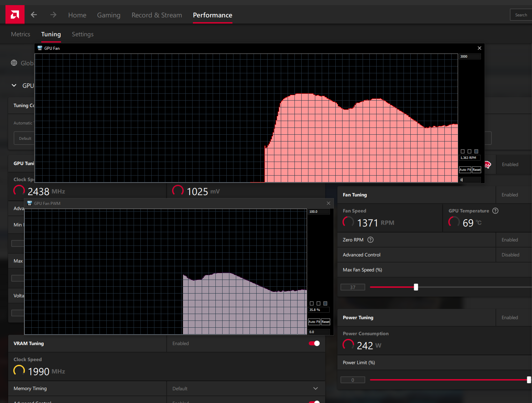The height and width of the screenshot is (403, 532).
Task: Open the Settings sub-tab
Action: click(83, 34)
